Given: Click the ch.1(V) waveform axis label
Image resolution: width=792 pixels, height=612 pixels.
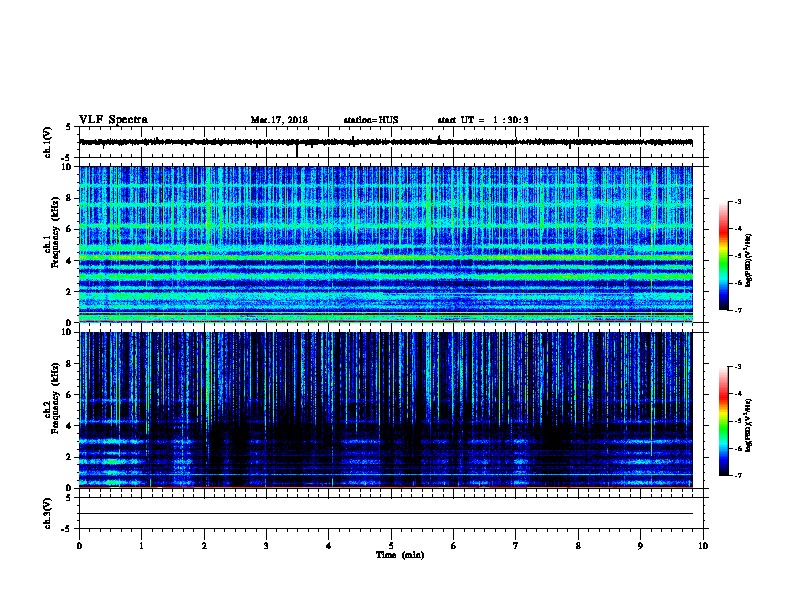Looking at the screenshot, I should click(48, 142).
